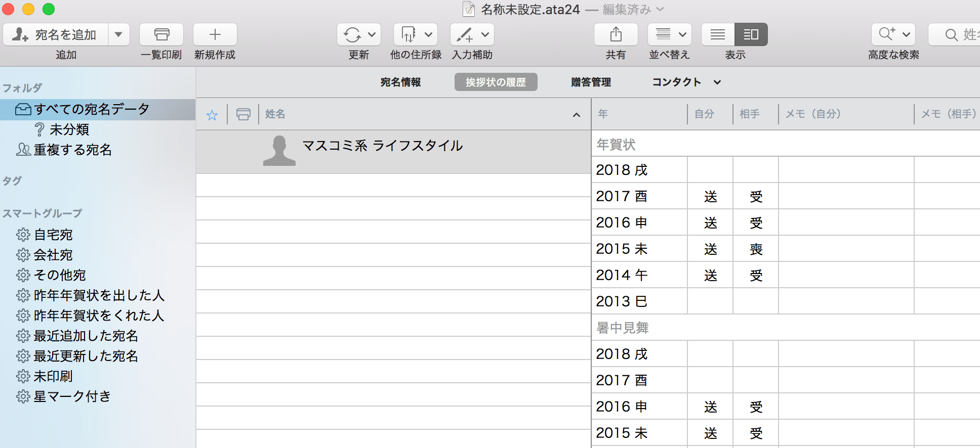Click the 共有 share icon

pos(616,34)
